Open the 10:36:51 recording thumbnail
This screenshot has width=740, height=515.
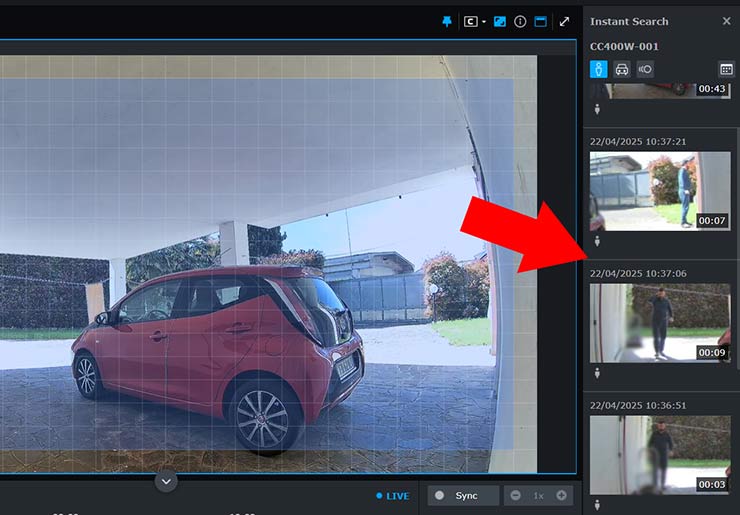(x=660, y=454)
